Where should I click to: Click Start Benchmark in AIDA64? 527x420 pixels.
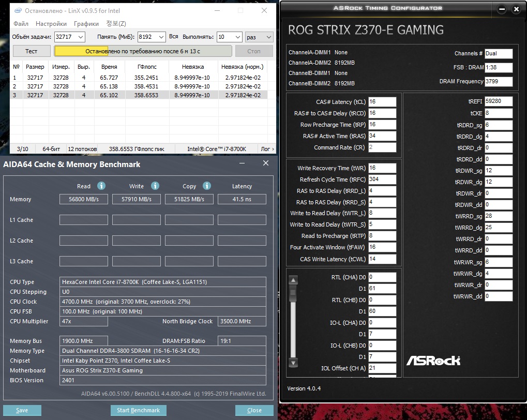[139, 410]
